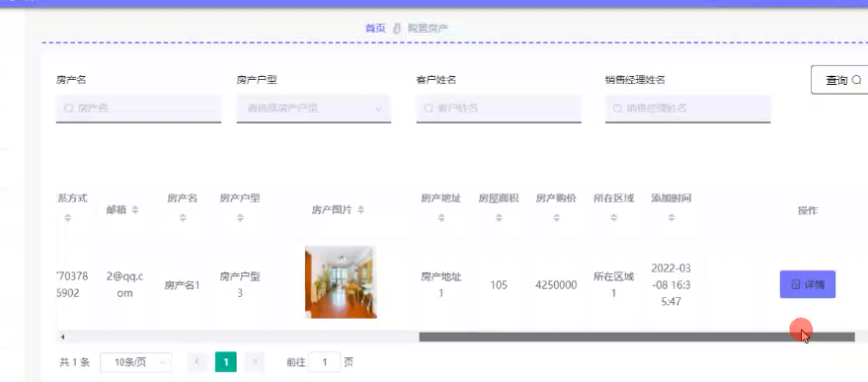Sort by 房产购价 column arrows

click(556, 218)
